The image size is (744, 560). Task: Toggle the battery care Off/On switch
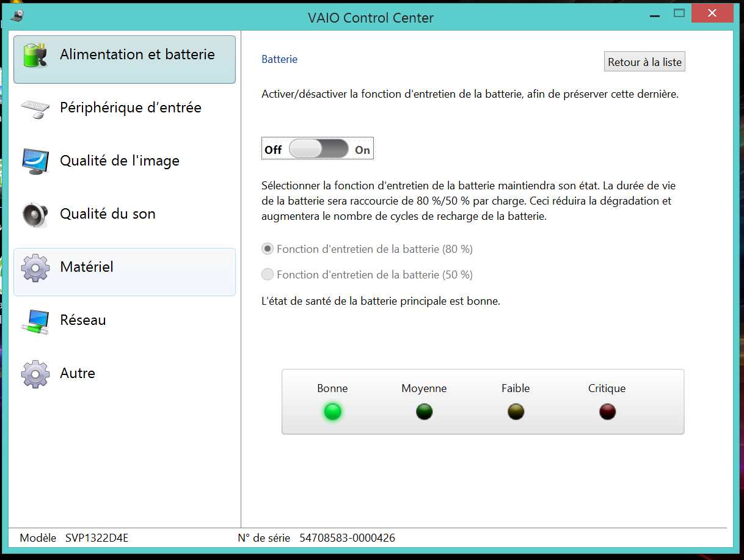(x=318, y=149)
